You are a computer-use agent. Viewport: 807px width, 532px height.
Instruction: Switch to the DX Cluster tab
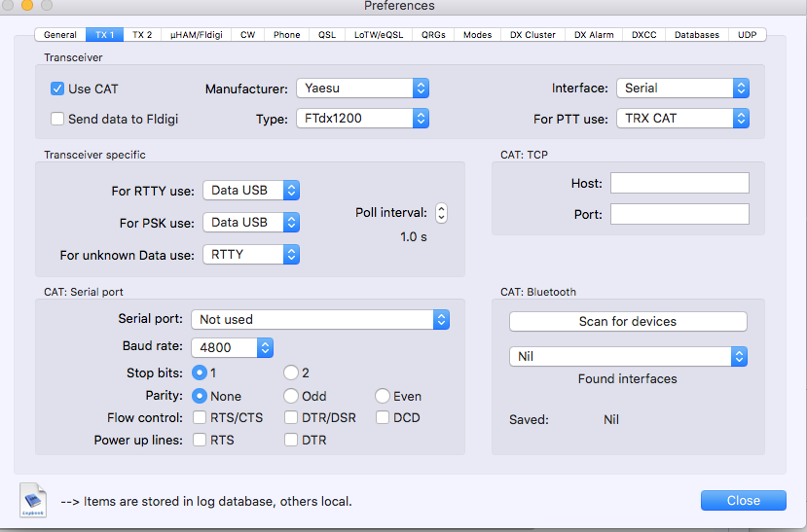click(x=532, y=35)
